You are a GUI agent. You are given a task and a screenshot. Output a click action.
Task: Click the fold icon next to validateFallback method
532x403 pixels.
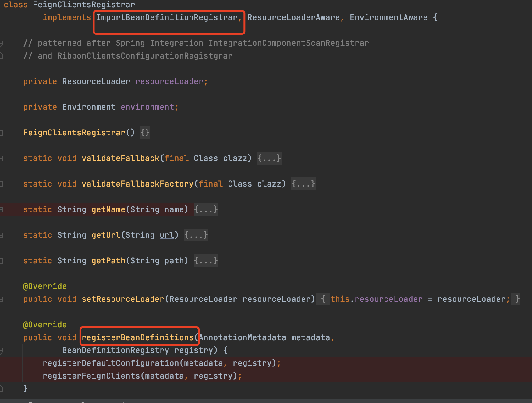pyautogui.click(x=2, y=158)
